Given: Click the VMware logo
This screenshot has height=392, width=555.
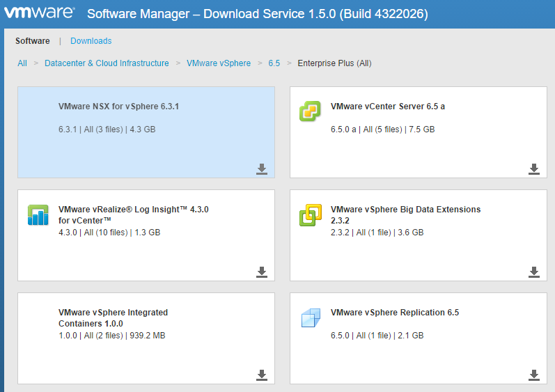Looking at the screenshot, I should (x=39, y=12).
